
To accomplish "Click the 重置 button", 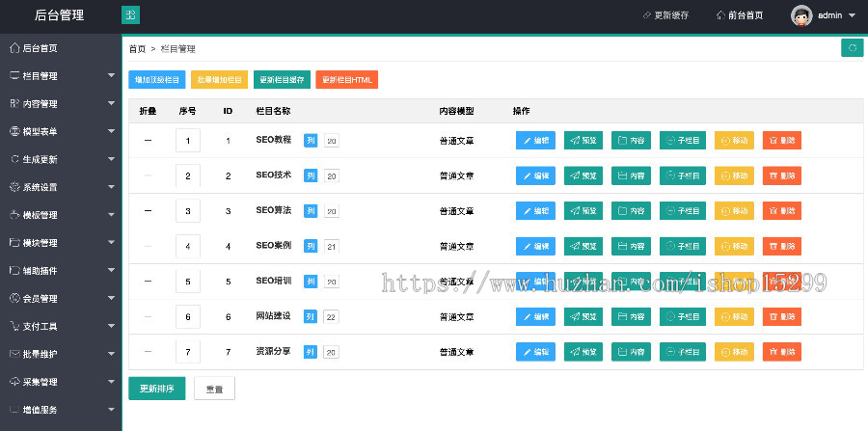I will click(x=215, y=389).
